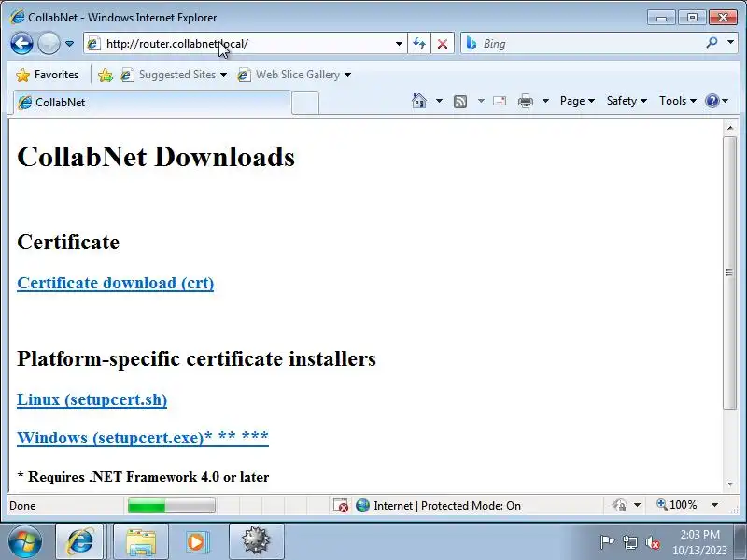Click the Refresh page icon
The image size is (747, 560).
pyautogui.click(x=419, y=44)
